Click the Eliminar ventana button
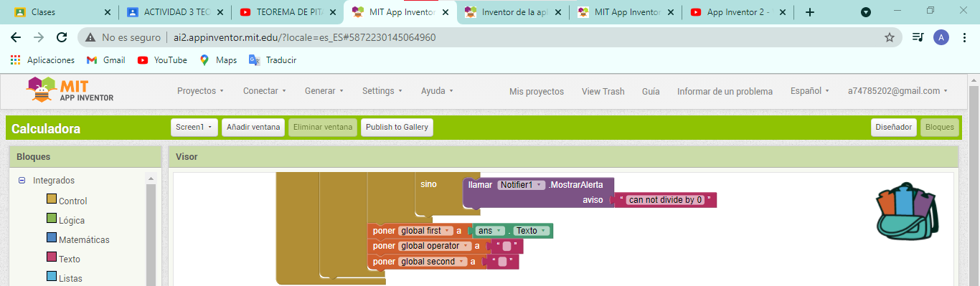The height and width of the screenshot is (286, 980). (x=323, y=128)
